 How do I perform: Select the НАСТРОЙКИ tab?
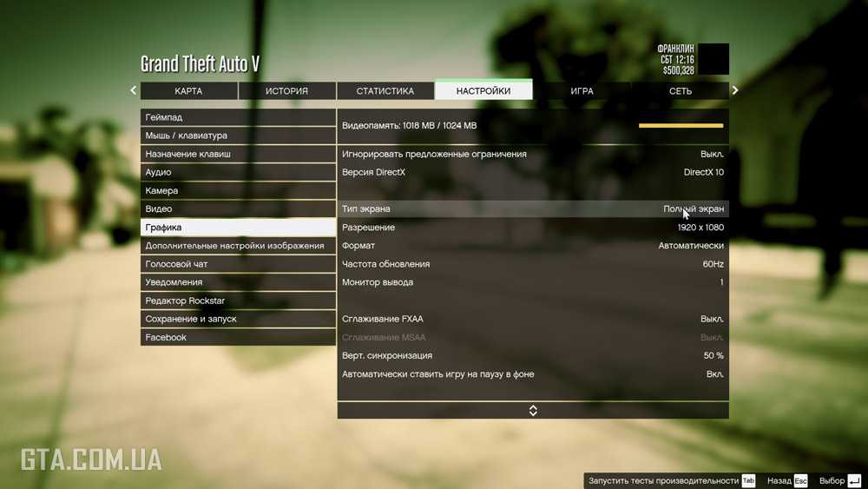click(483, 90)
